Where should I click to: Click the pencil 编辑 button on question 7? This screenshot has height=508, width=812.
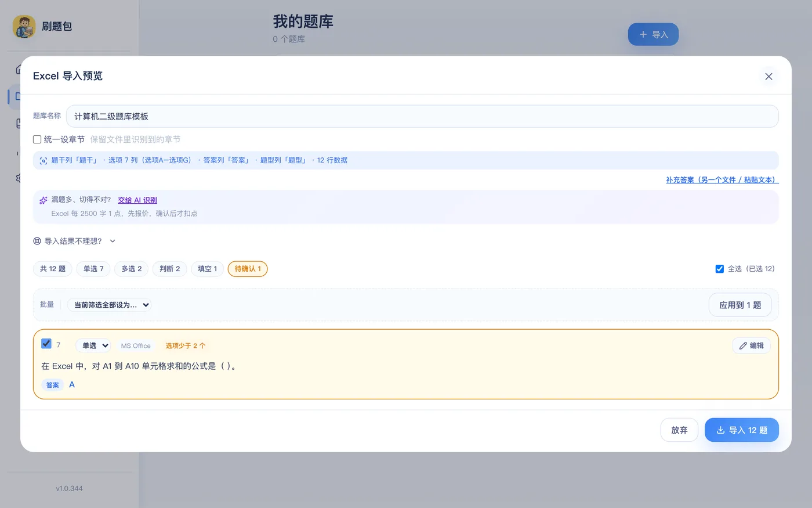pyautogui.click(x=751, y=345)
